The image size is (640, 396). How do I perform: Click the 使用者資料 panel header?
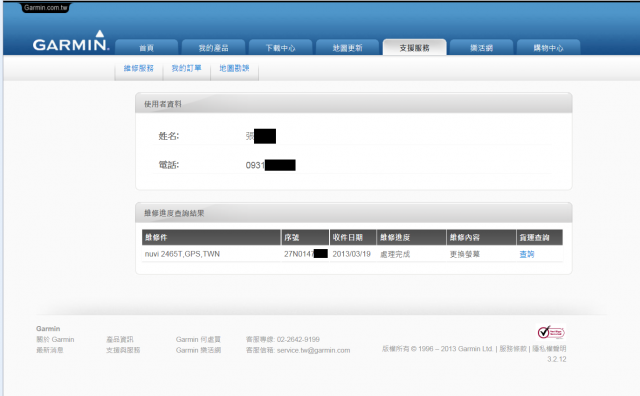tap(353, 104)
